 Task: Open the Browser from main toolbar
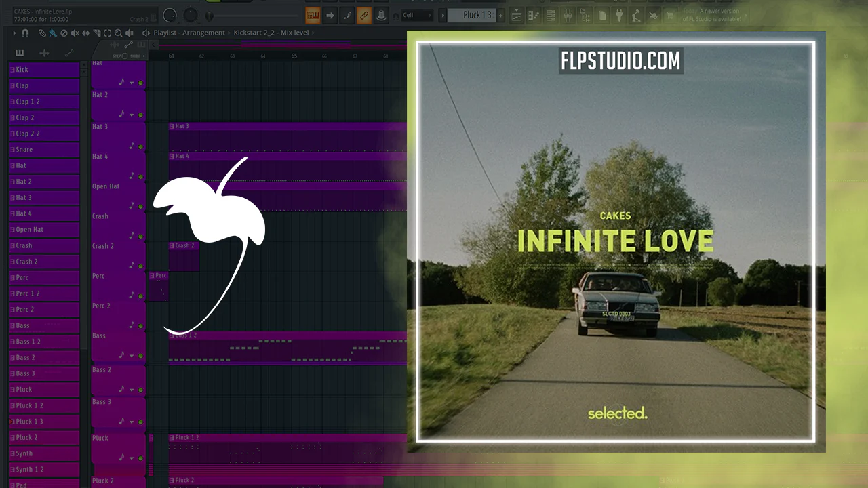(x=585, y=15)
